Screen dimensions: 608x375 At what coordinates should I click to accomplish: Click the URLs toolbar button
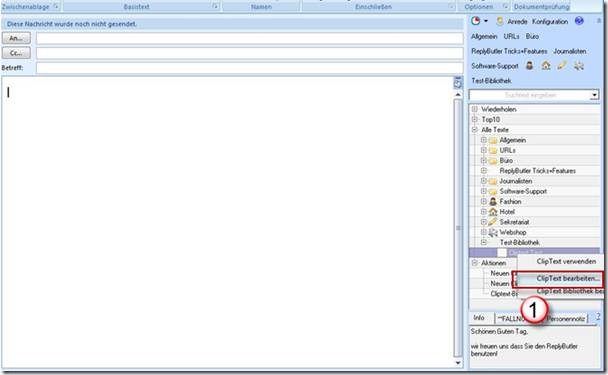pos(511,36)
